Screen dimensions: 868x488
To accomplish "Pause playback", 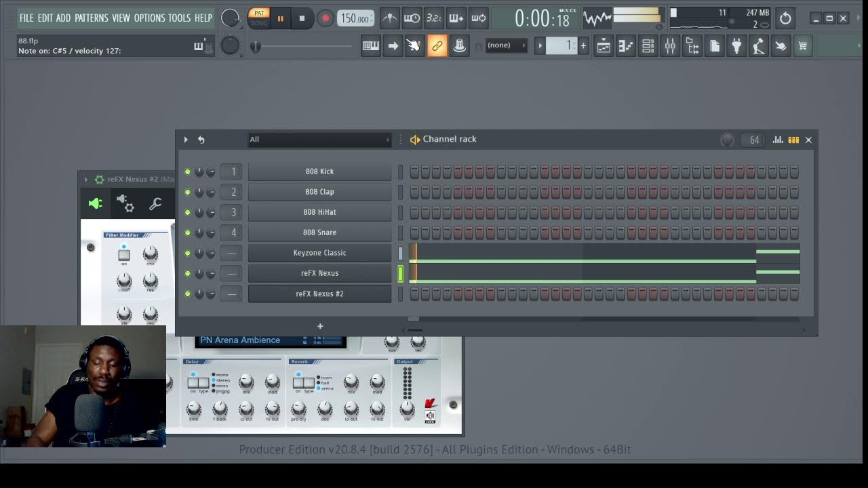I will pyautogui.click(x=280, y=18).
